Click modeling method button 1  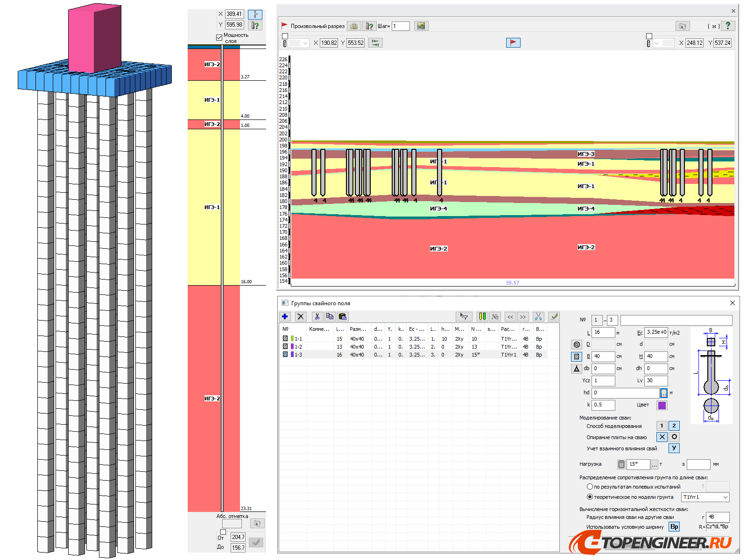pos(662,426)
